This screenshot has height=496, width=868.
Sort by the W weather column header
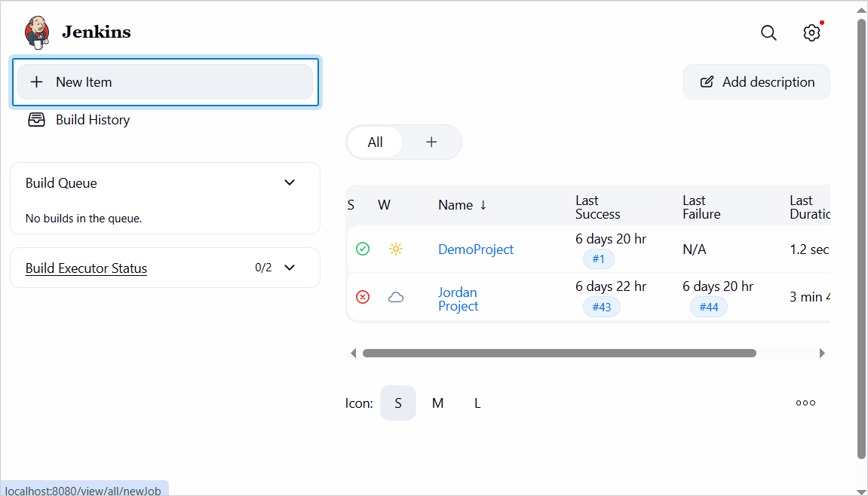tap(384, 205)
